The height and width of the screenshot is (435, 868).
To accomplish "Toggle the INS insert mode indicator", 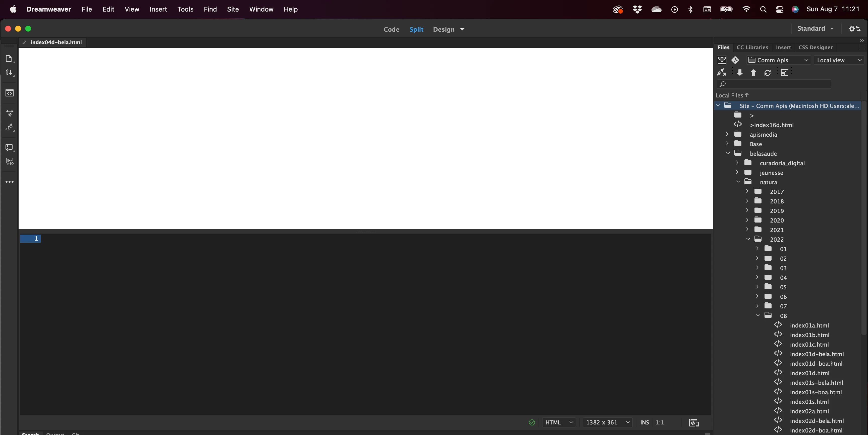I will point(644,422).
